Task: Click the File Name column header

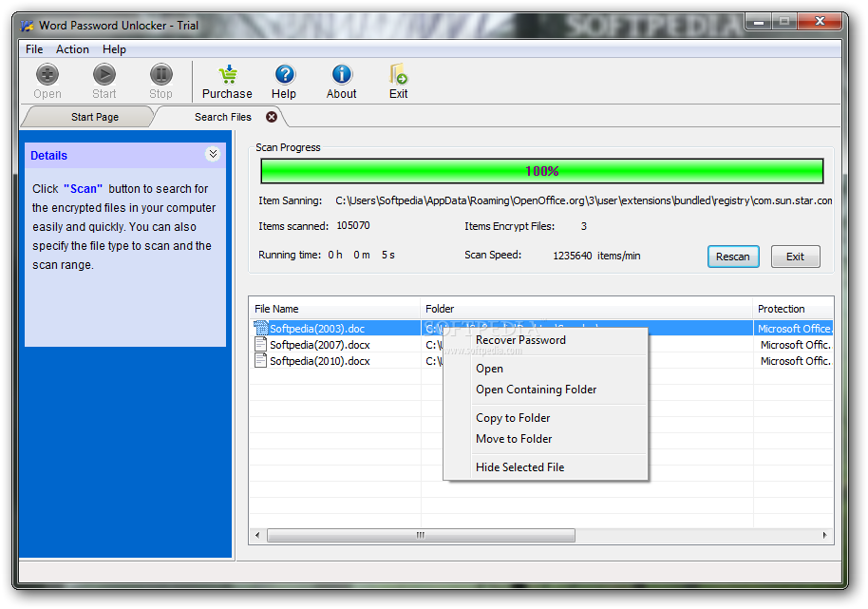Action: point(334,309)
